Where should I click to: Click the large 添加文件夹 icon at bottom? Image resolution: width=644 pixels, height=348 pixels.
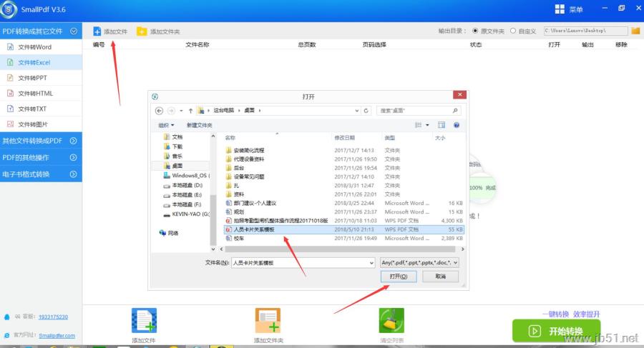(x=268, y=321)
